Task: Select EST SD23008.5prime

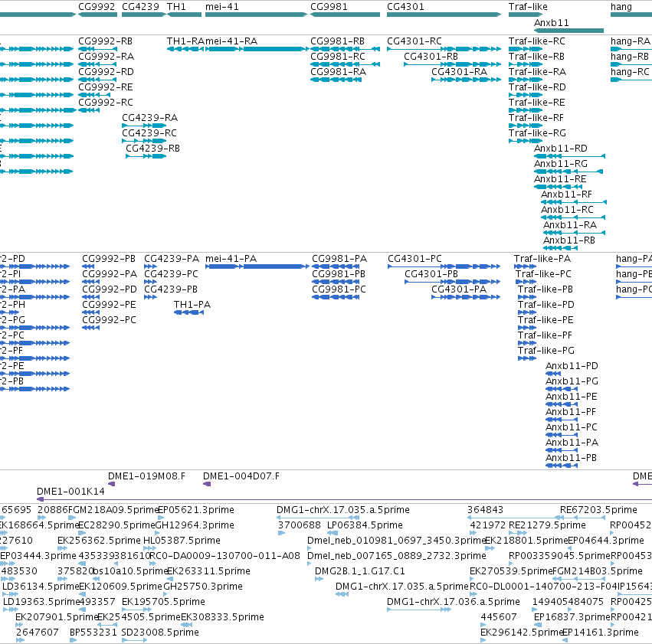Action: tap(160, 633)
